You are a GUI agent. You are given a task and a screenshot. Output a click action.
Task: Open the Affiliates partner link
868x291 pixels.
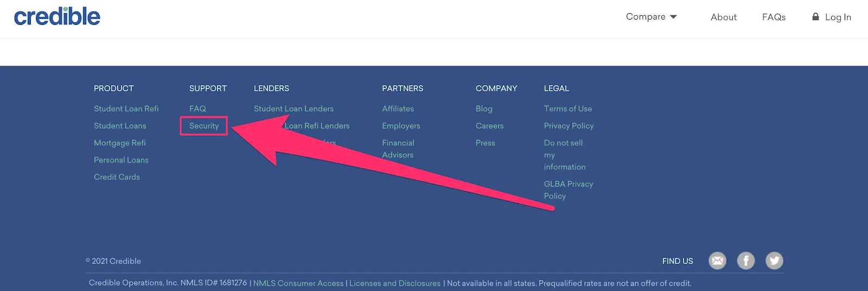398,109
